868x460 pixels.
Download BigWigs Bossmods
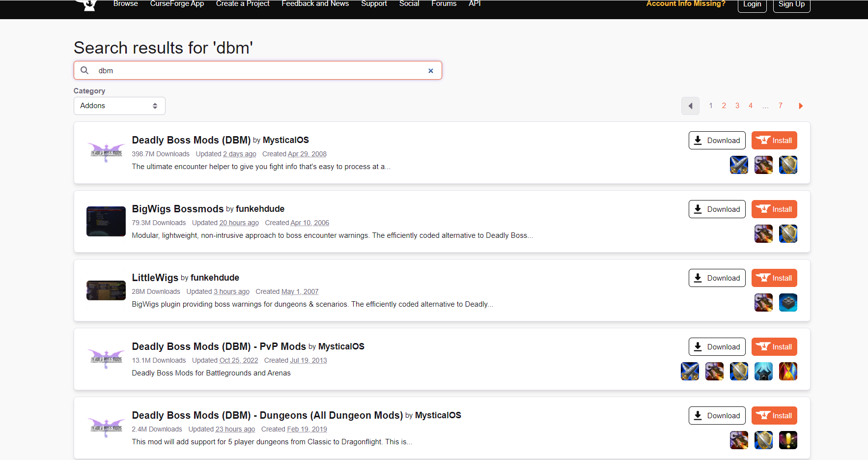[x=717, y=209]
